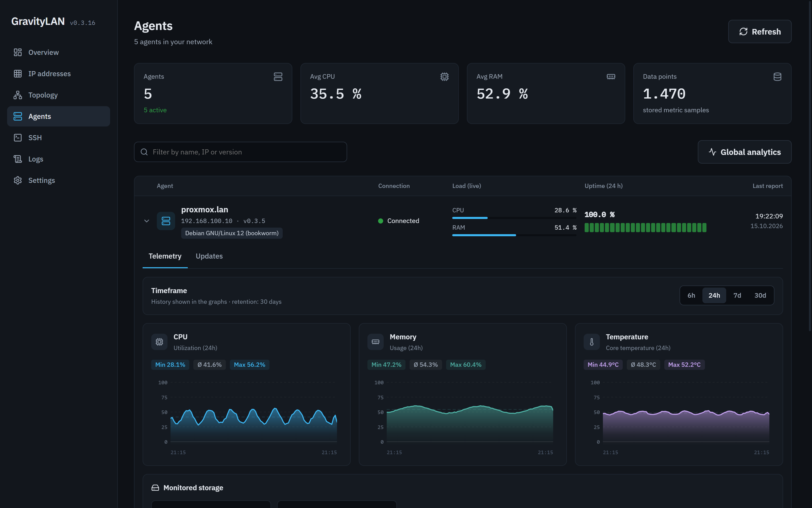812x508 pixels.
Task: Click the uptime 24h green bar strip
Action: (645, 228)
